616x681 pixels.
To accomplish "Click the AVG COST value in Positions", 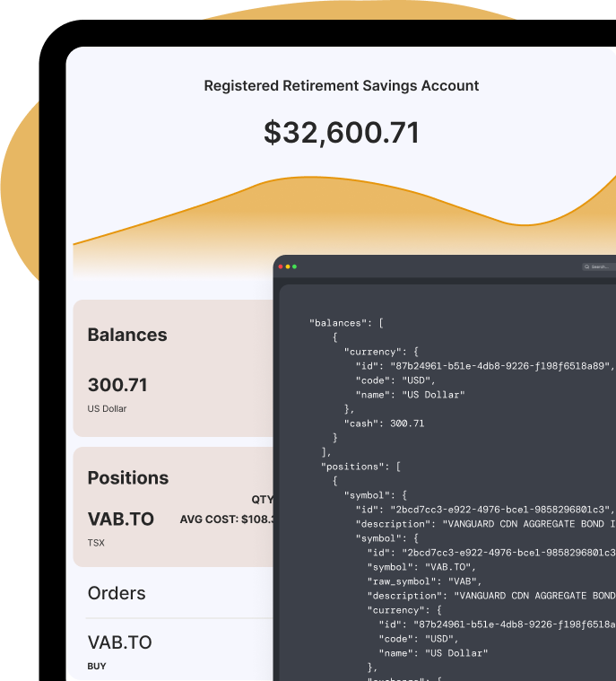I will pyautogui.click(x=227, y=519).
